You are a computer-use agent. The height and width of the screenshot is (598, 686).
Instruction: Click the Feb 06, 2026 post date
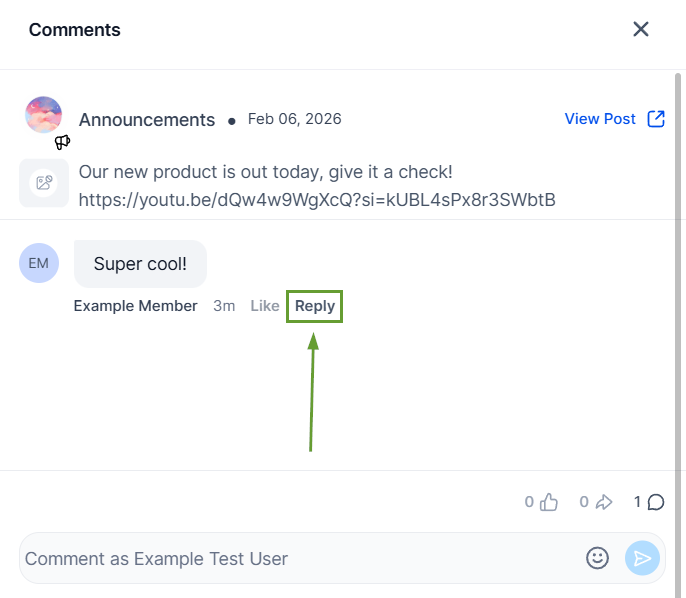point(294,119)
